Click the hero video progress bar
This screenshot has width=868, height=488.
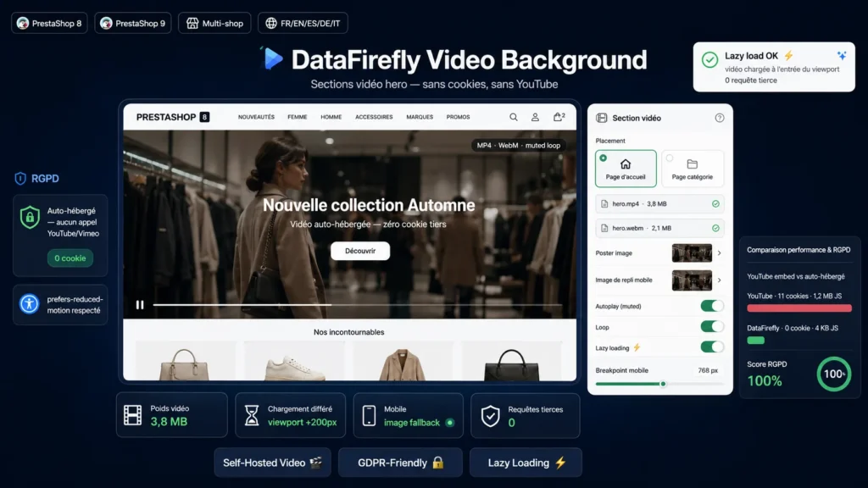[358, 305]
